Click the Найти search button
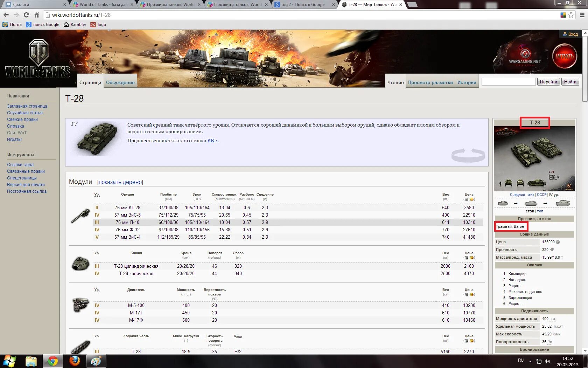Screen dimensions: 588x368 coord(570,82)
